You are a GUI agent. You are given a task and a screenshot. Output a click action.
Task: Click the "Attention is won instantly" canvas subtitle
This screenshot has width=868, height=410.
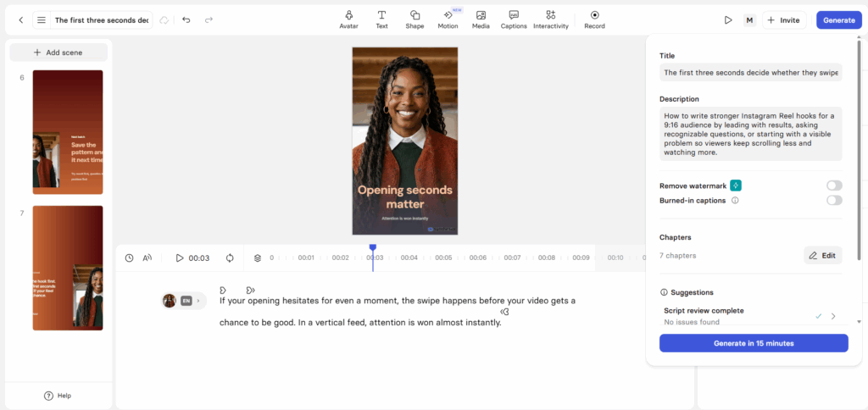404,219
